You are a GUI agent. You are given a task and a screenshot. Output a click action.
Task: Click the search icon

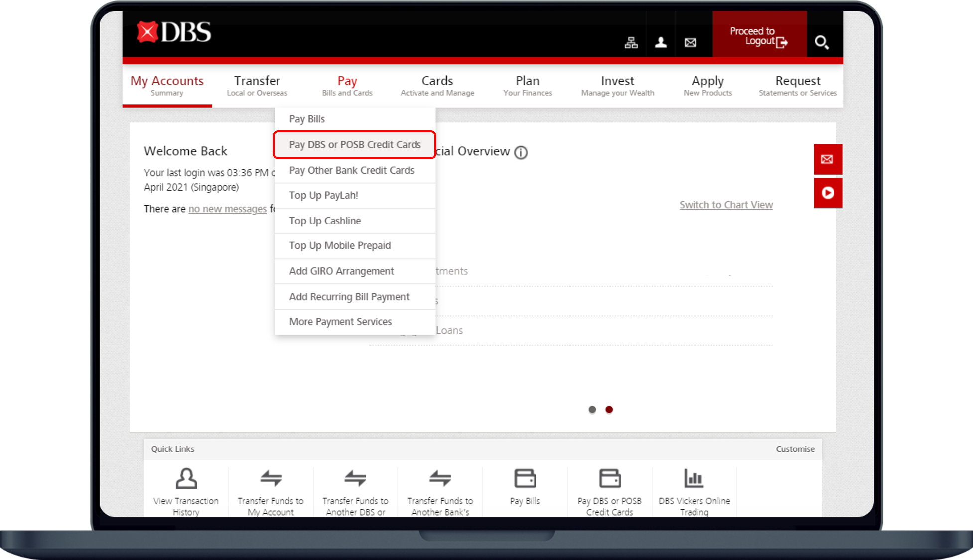(x=823, y=41)
